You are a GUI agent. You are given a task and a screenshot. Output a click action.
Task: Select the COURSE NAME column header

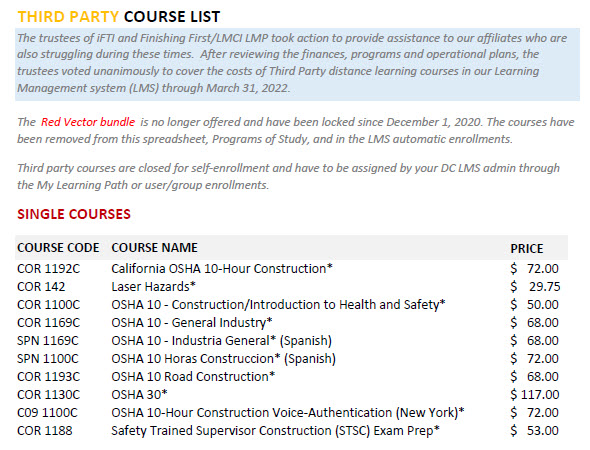pyautogui.click(x=154, y=248)
